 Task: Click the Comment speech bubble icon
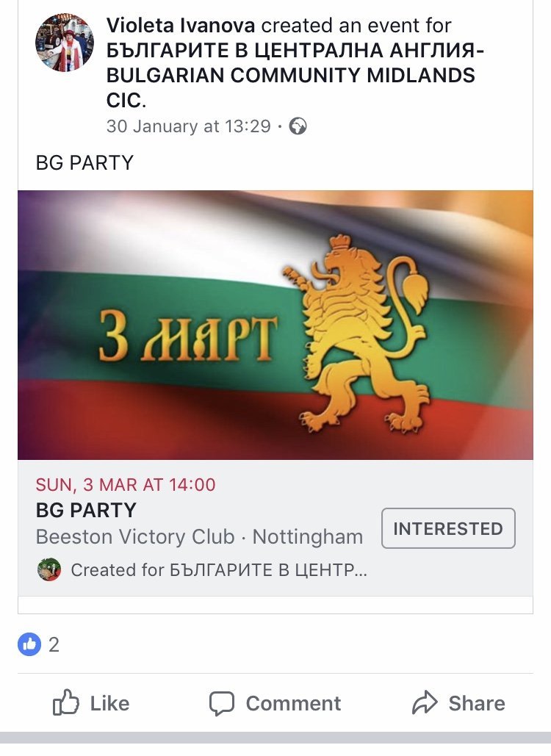221,703
